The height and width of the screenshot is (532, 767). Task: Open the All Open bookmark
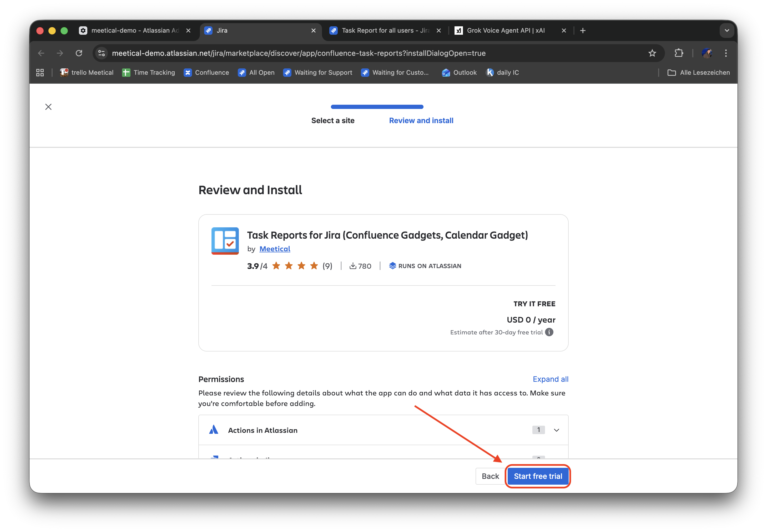pyautogui.click(x=256, y=72)
